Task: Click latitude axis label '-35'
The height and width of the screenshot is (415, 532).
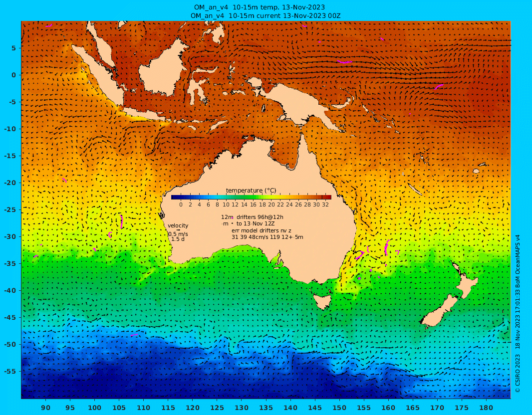Action: point(10,263)
